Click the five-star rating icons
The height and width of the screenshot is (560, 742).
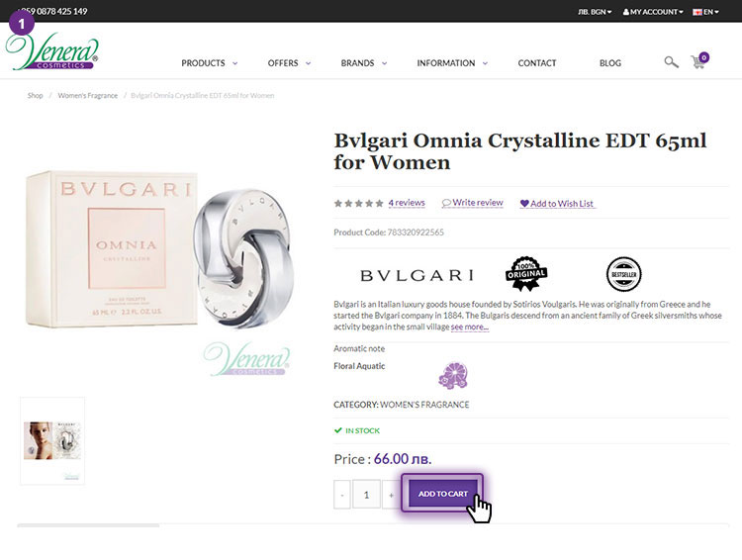tap(359, 204)
